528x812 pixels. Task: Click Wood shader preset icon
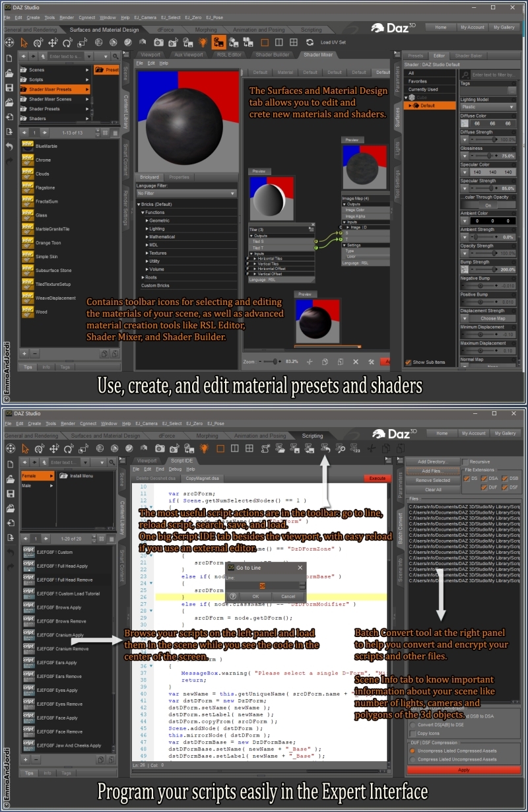pos(28,312)
